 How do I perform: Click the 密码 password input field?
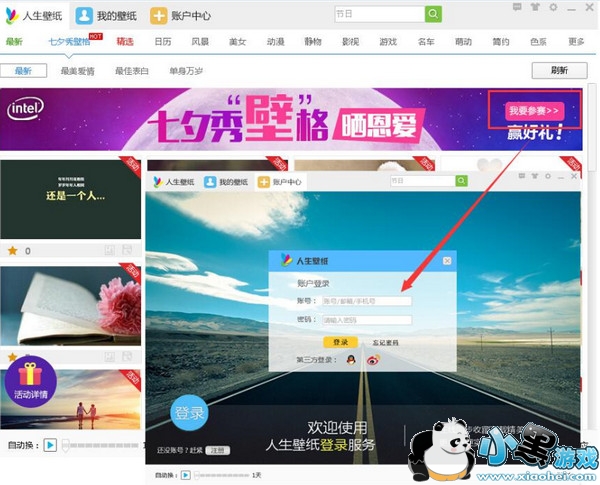(x=367, y=320)
